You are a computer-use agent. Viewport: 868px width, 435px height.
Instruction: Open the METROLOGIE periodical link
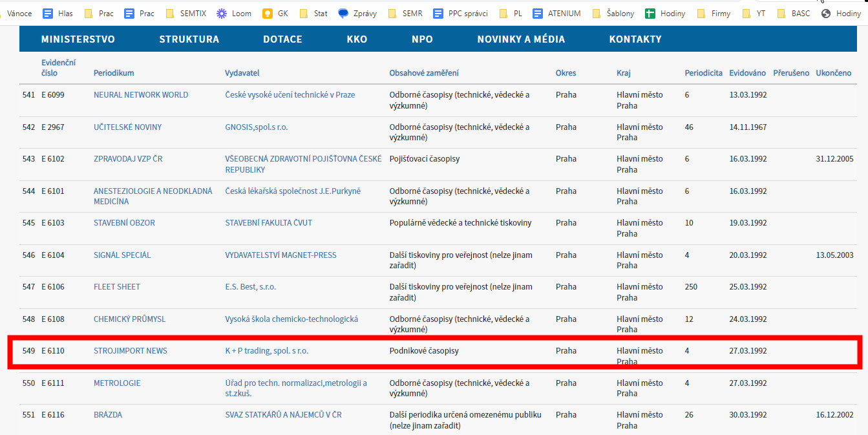(117, 383)
